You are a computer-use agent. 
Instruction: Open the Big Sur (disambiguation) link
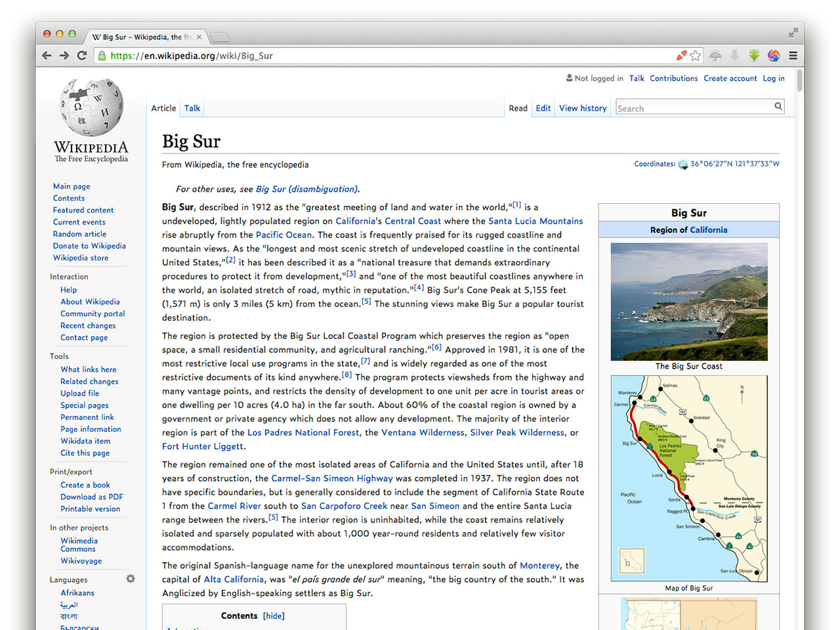pyautogui.click(x=307, y=189)
